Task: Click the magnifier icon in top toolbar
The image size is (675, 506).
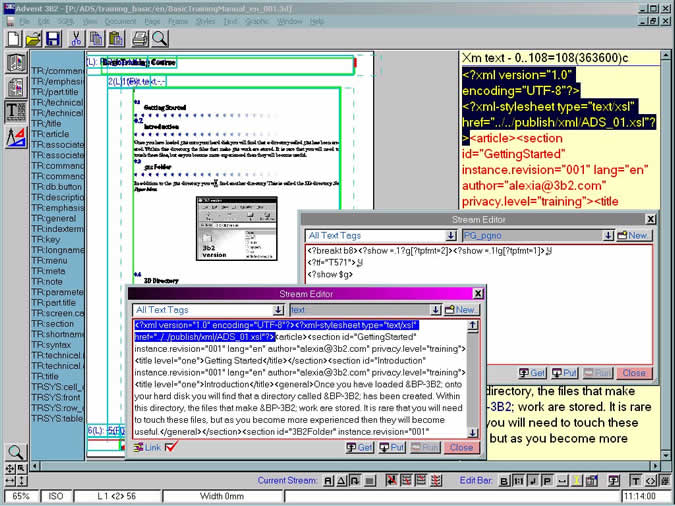Action: 160,39
